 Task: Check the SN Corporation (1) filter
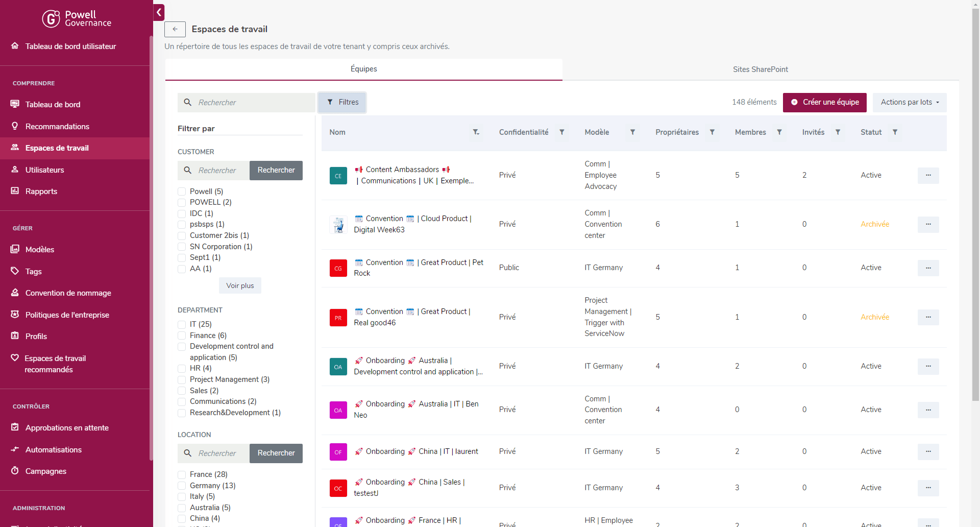[182, 247]
